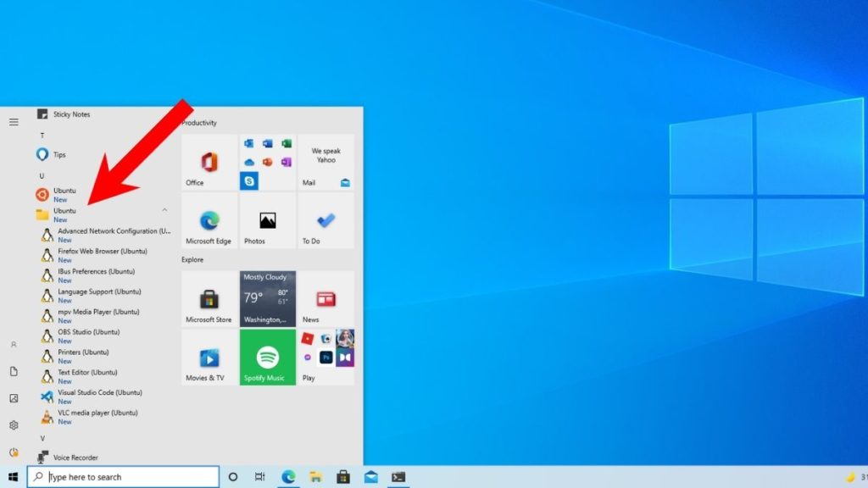Open the Spotify Music tile
Screen dimensions: 868x488
[266, 356]
